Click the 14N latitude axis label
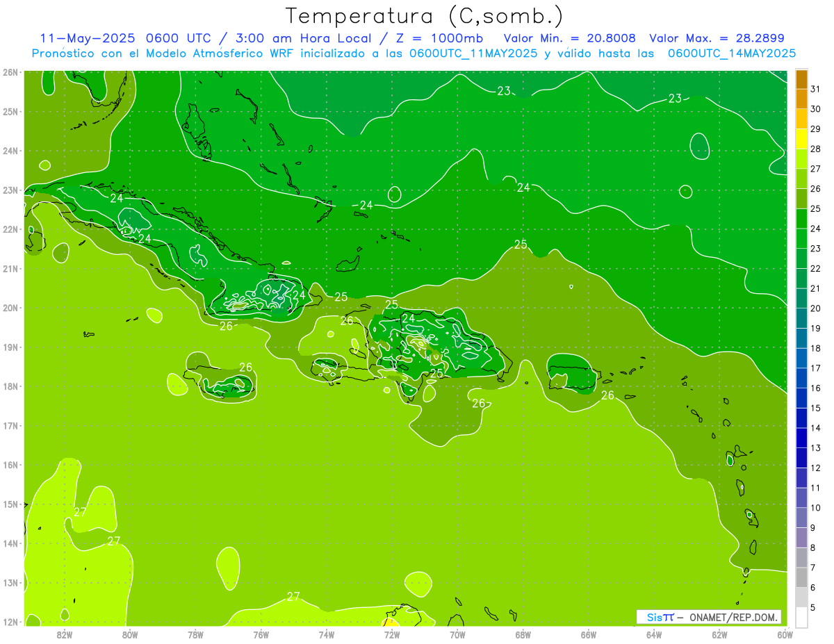The image size is (834, 644). coord(10,543)
